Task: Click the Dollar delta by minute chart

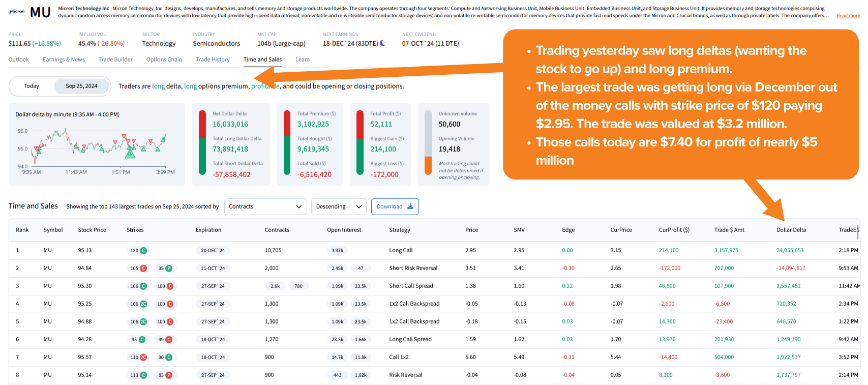Action: 97,144
